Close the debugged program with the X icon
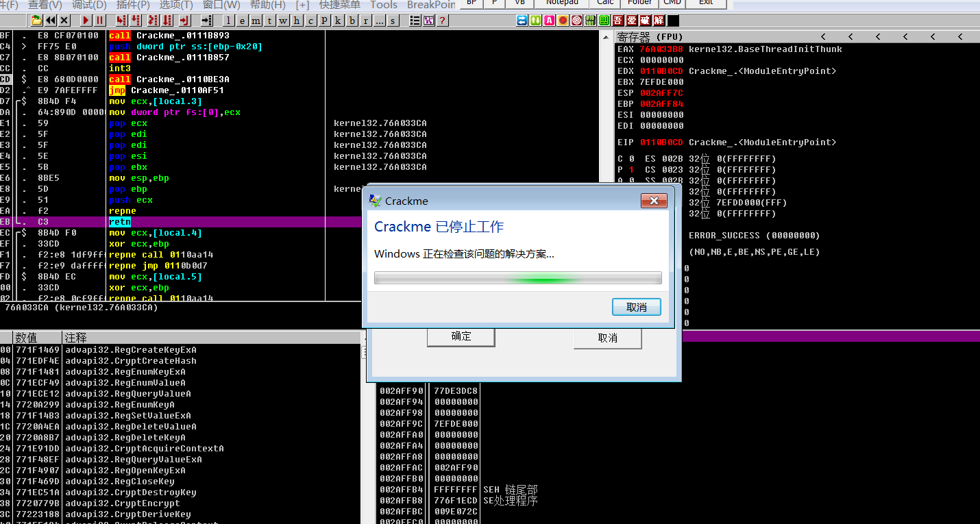Viewport: 980px width, 524px height. coord(64,21)
